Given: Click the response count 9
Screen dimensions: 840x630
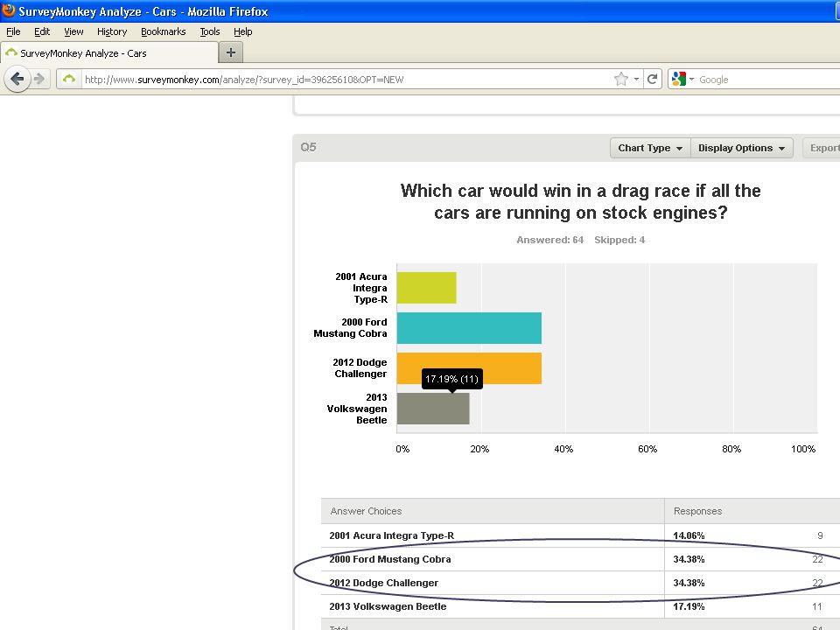Looking at the screenshot, I should [820, 535].
